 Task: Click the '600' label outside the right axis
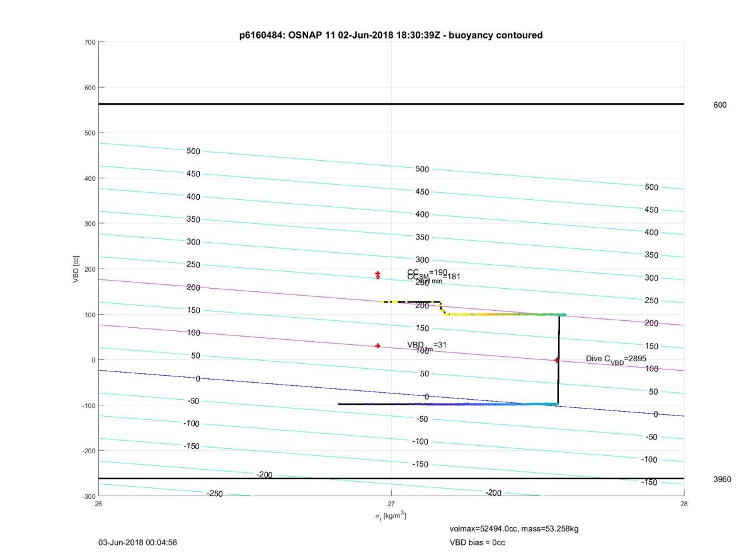coord(719,105)
